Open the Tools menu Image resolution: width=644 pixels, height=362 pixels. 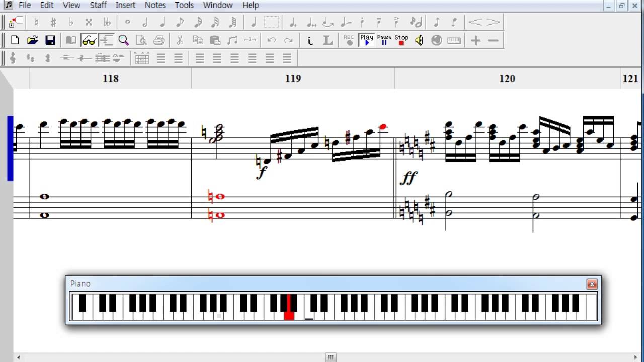click(x=184, y=5)
